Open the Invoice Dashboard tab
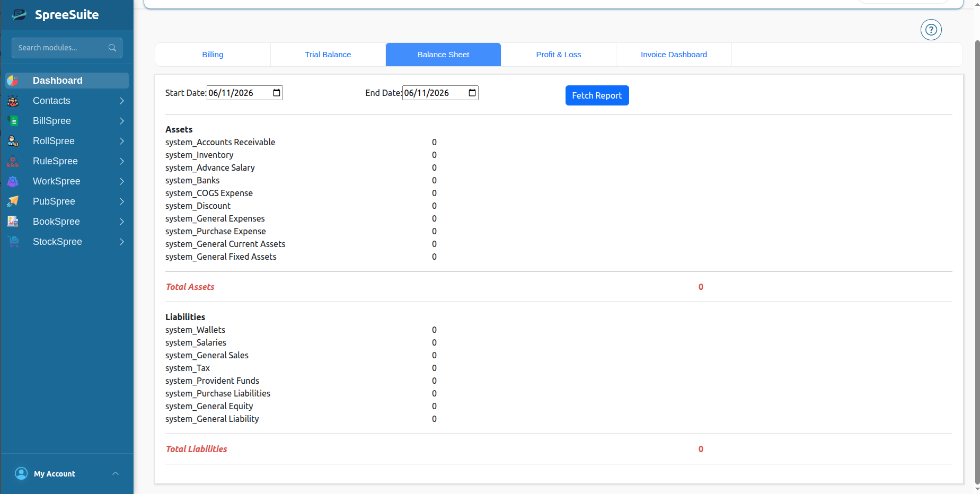 674,55
